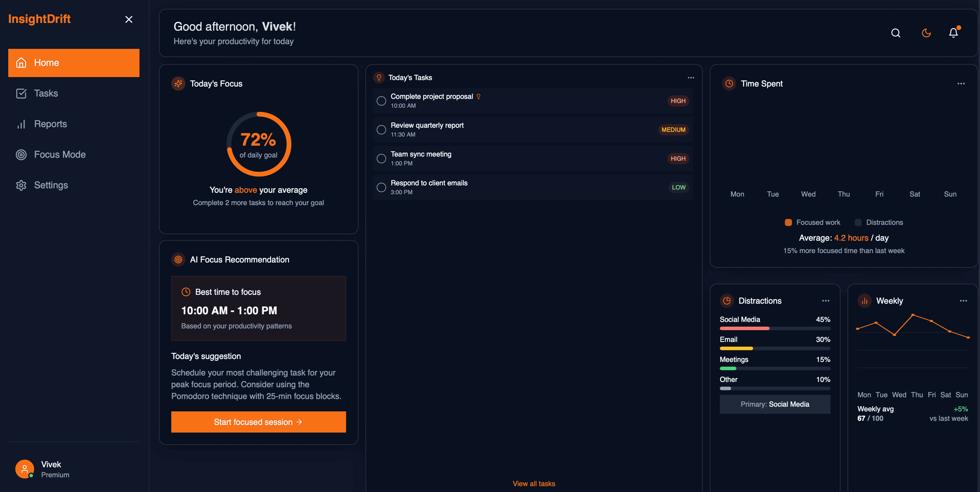This screenshot has height=492, width=980.
Task: Click View all tasks link
Action: (534, 484)
